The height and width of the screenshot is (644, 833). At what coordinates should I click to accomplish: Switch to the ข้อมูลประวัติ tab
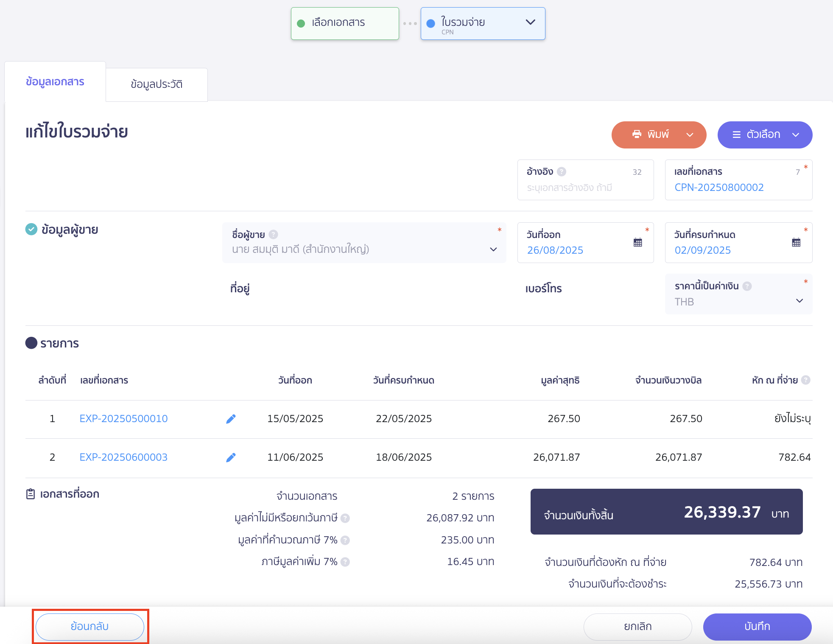click(157, 84)
